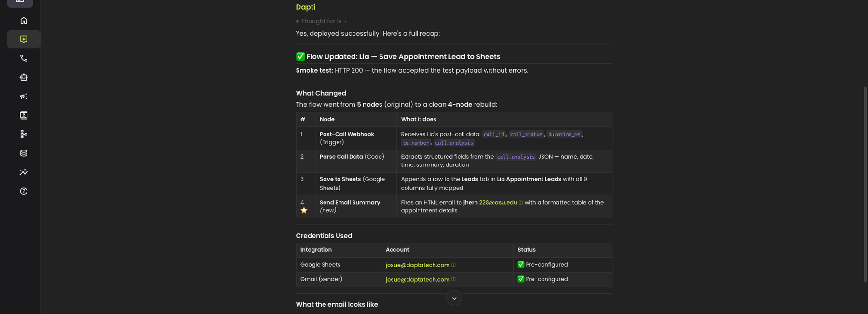This screenshot has height=314, width=868.
Task: Click the 'call_status' code tag
Action: click(x=526, y=134)
